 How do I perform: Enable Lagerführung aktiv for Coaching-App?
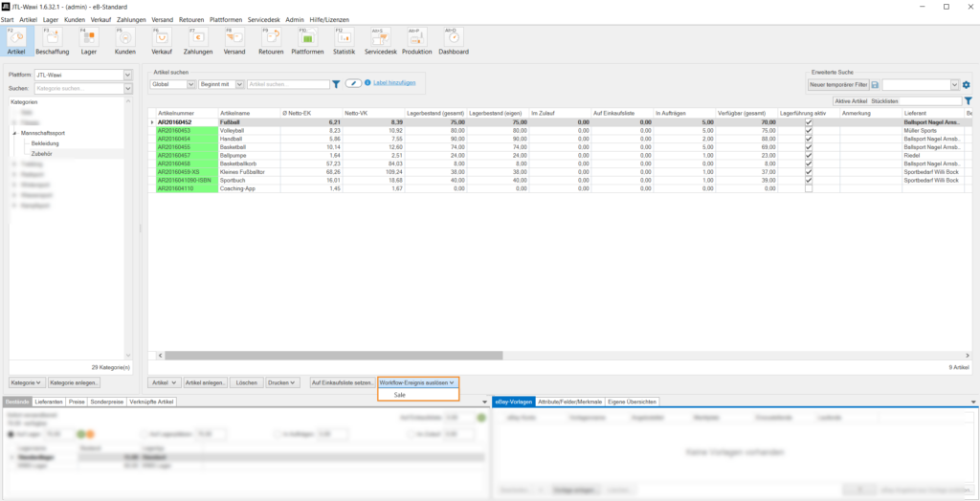click(809, 188)
